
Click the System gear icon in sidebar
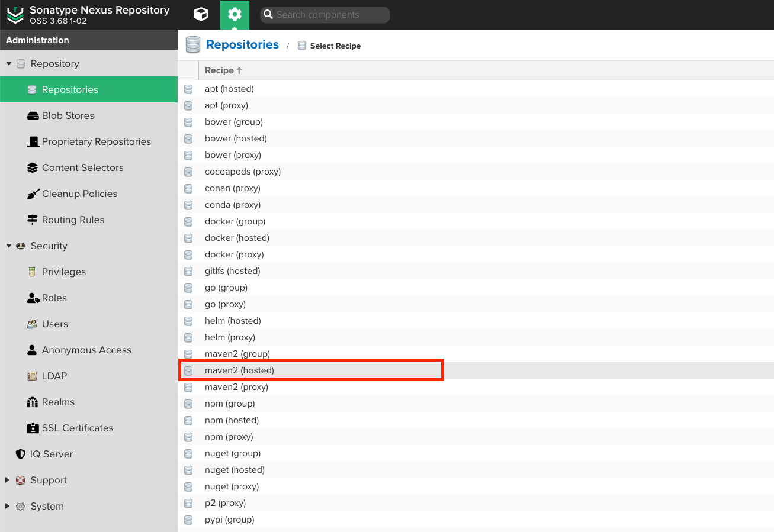click(21, 506)
